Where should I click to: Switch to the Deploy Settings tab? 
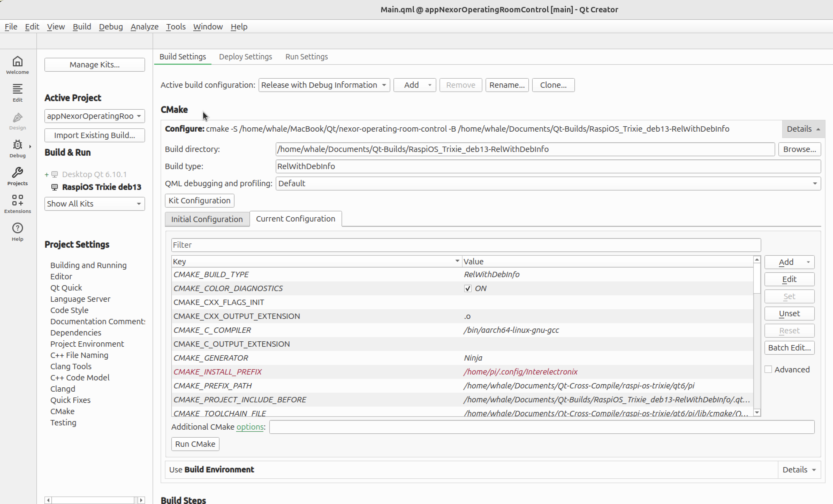pos(245,56)
